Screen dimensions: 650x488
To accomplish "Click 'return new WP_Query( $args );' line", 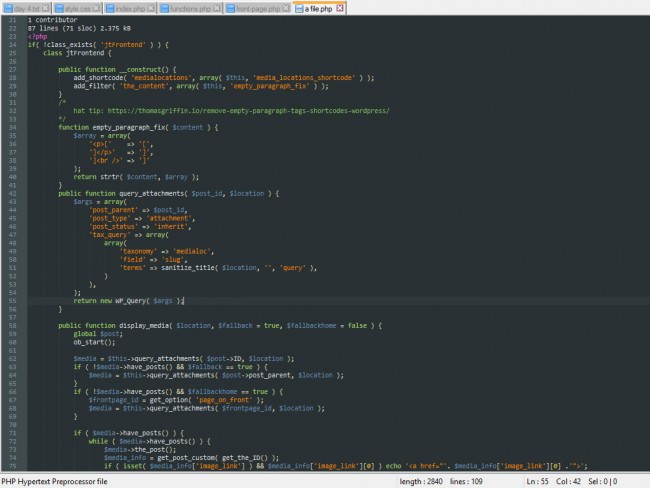I will (x=129, y=301).
